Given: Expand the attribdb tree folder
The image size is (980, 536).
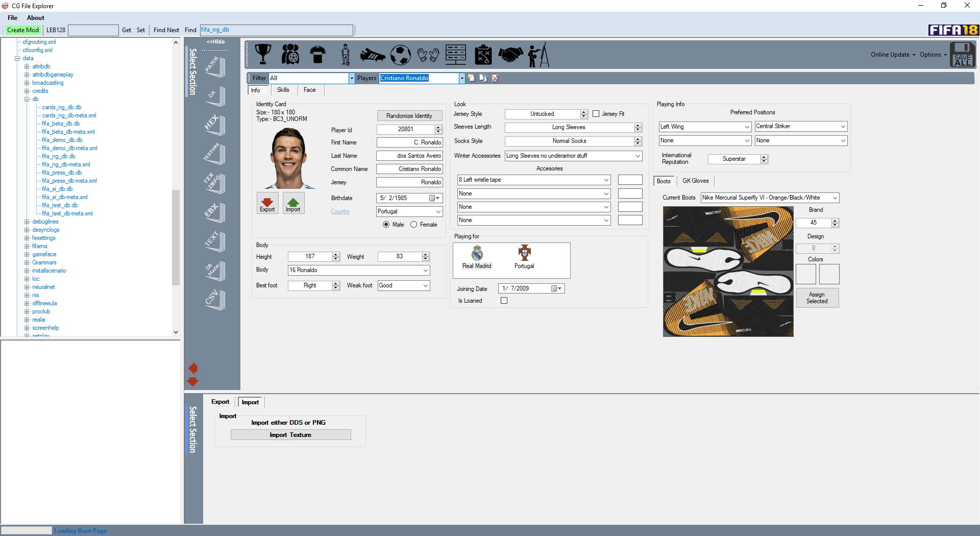Looking at the screenshot, I should 27,66.
